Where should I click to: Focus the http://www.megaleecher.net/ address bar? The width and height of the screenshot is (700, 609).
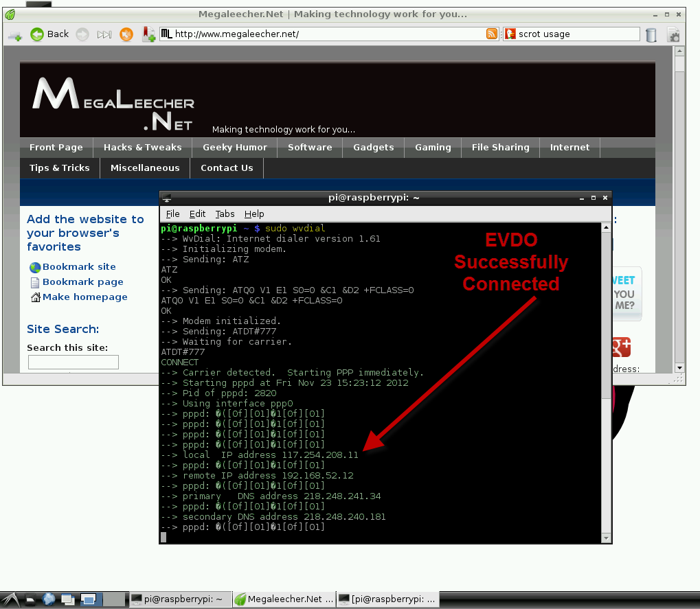(330, 34)
